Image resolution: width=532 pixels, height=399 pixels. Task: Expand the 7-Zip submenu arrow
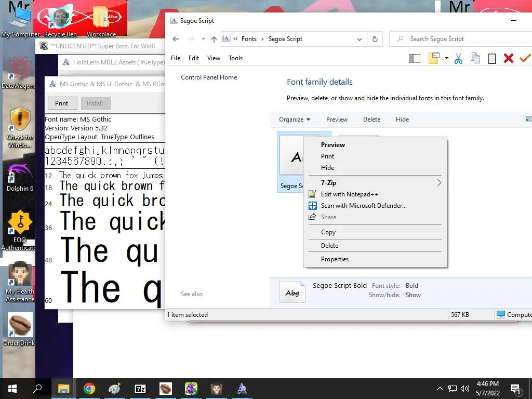(439, 183)
